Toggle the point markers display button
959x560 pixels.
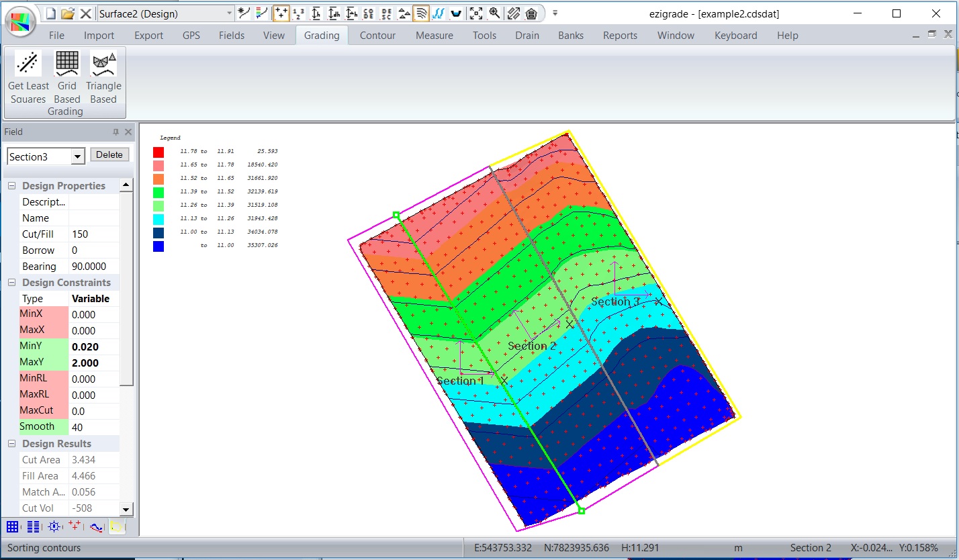pos(281,13)
